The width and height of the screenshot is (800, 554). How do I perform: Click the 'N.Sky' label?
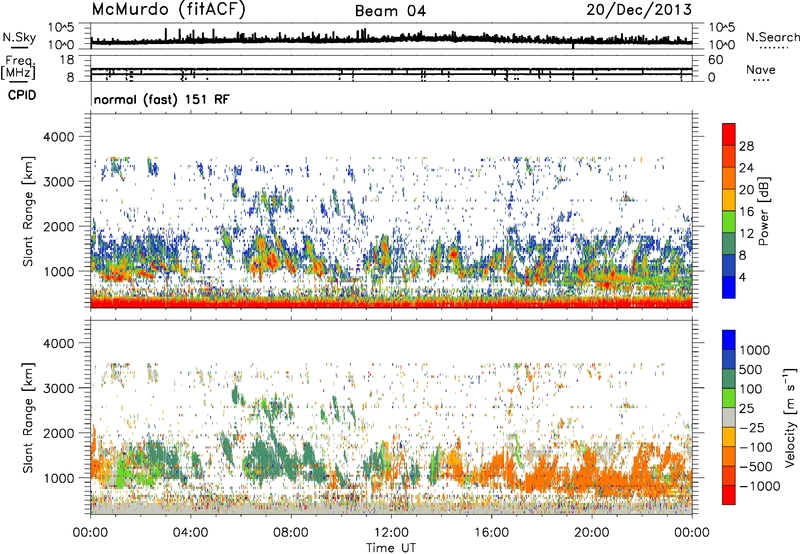coord(19,37)
